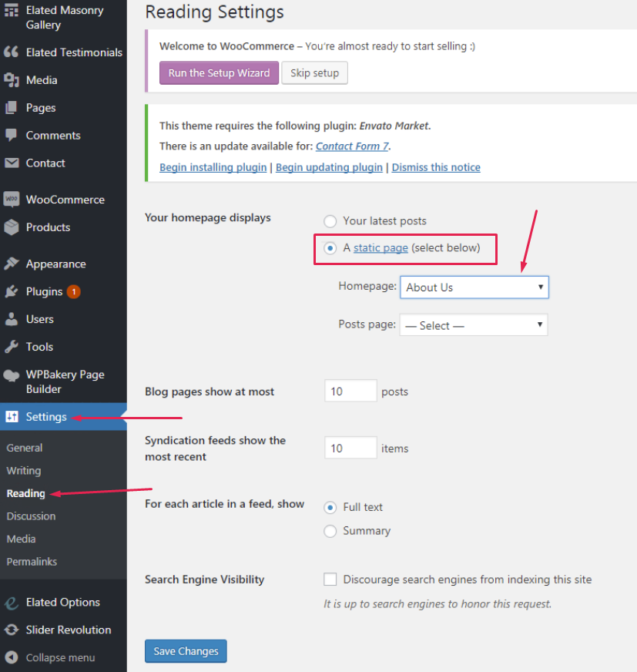Click Dismiss this notice link
This screenshot has width=637, height=672.
point(436,167)
